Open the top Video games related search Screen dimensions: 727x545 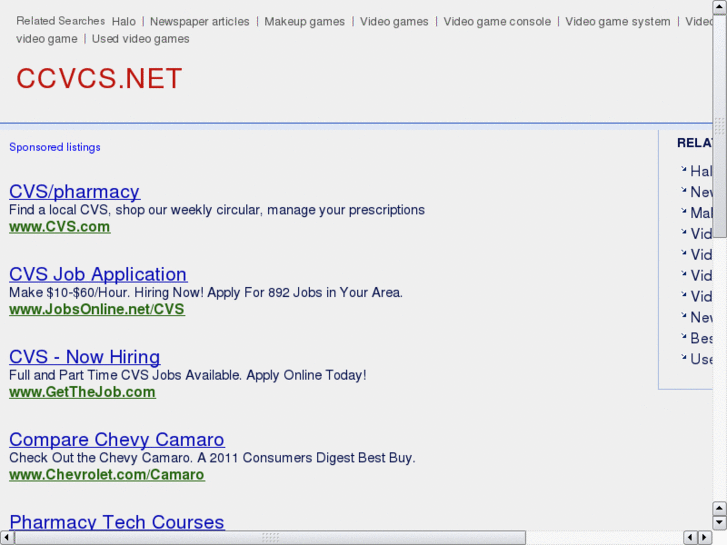[x=394, y=21]
